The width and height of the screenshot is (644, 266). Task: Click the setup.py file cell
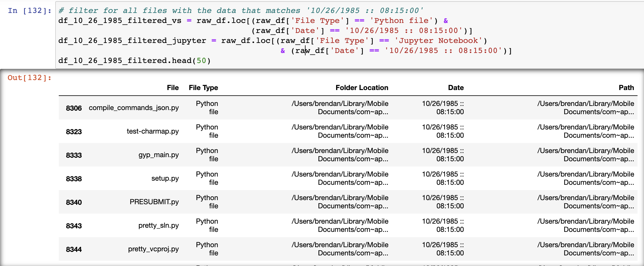click(165, 178)
